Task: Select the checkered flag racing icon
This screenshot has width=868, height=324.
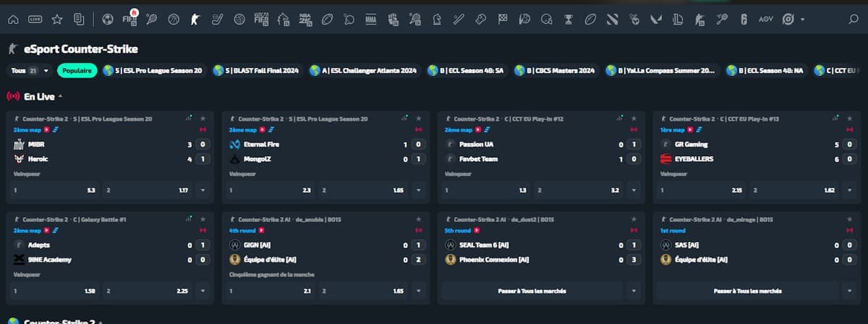Action: click(503, 18)
